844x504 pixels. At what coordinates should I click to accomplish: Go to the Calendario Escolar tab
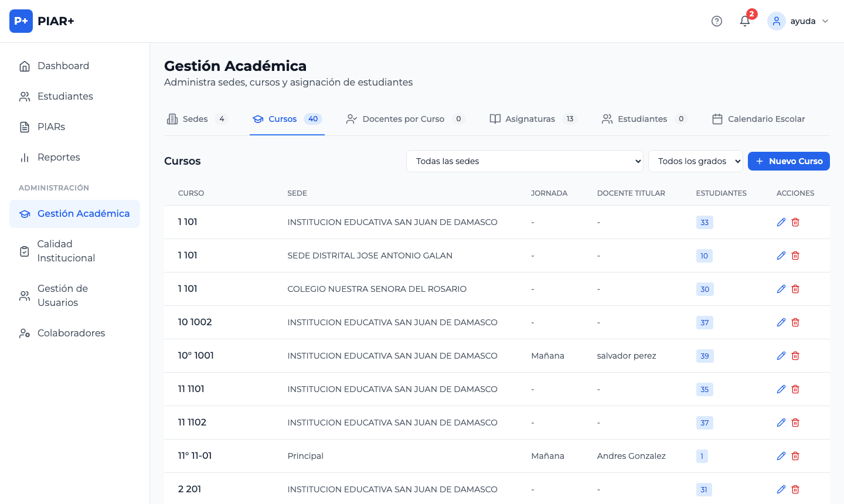(x=758, y=119)
